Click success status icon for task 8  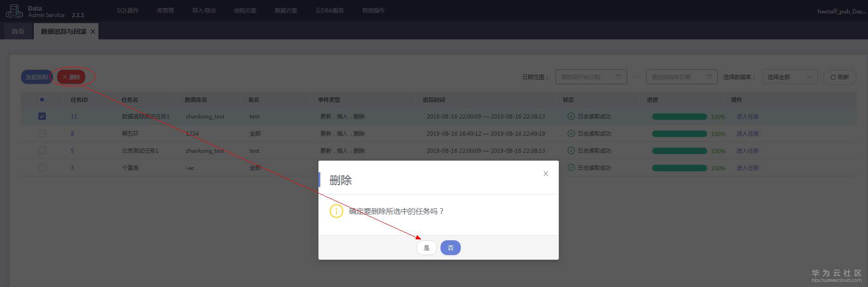tap(571, 134)
